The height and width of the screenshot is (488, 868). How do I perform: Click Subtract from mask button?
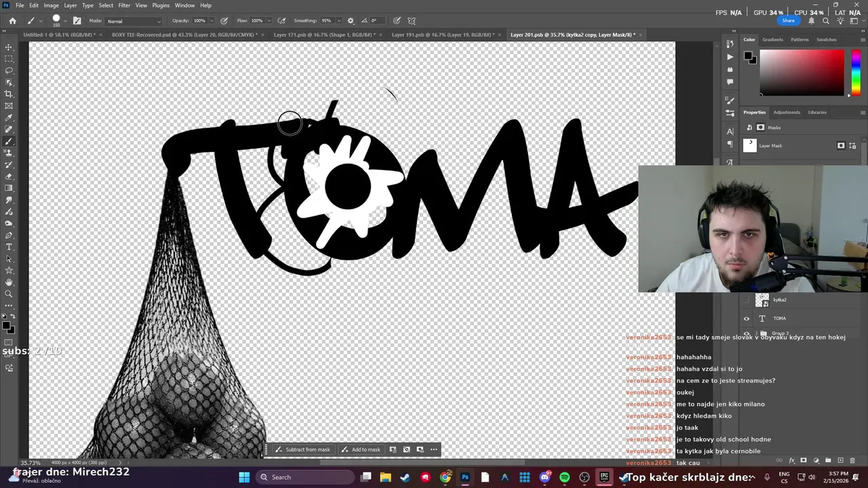(302, 449)
